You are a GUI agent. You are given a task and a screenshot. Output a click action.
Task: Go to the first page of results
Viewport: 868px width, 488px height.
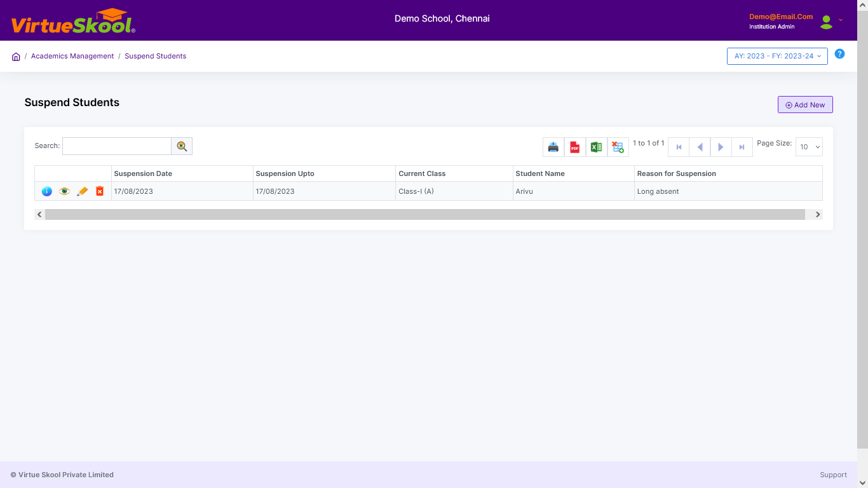(679, 147)
